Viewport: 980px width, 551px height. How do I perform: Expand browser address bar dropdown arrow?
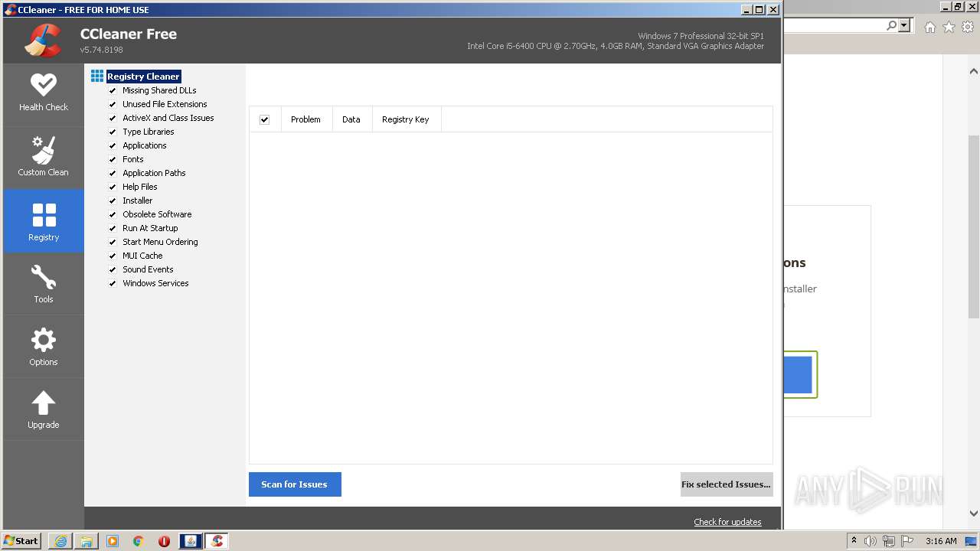(x=904, y=26)
